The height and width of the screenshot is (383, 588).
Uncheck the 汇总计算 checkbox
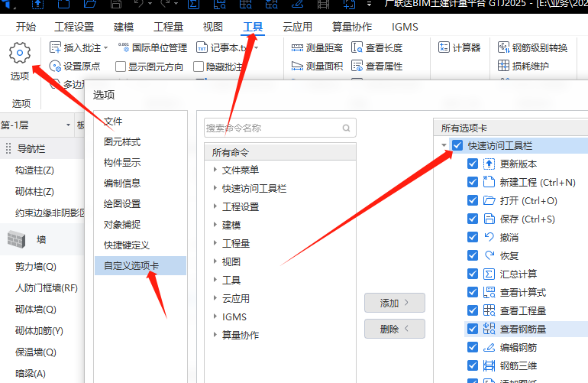pos(473,274)
